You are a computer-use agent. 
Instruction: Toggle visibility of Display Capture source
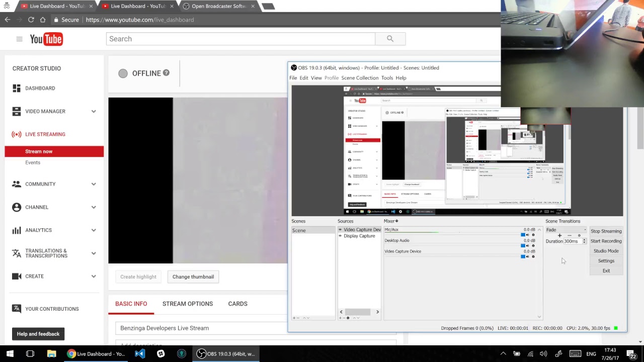pyautogui.click(x=340, y=236)
